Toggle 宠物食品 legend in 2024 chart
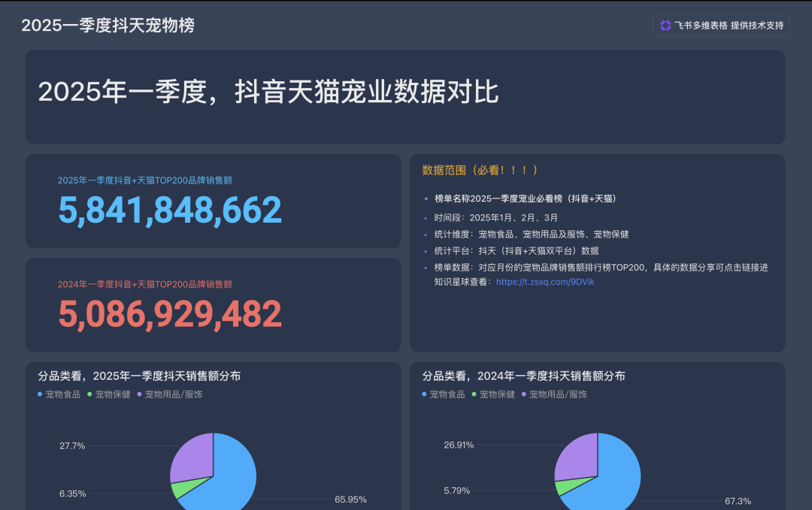Viewport: 812px width, 510px height. pos(444,394)
